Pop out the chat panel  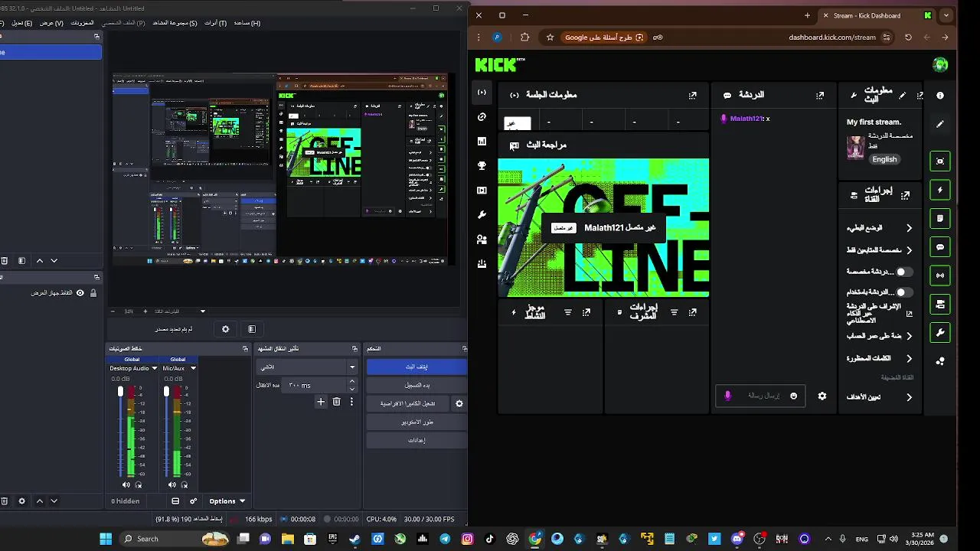(820, 96)
